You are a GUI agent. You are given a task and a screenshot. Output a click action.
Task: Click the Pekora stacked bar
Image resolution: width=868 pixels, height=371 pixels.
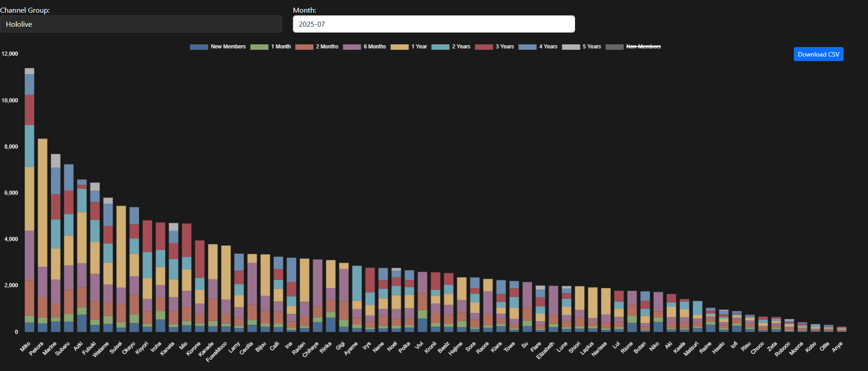click(42, 235)
